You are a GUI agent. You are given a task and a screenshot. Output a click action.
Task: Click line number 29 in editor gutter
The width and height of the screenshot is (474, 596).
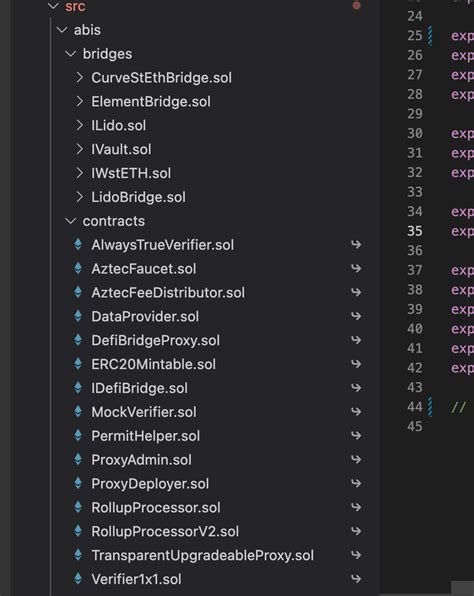point(415,114)
